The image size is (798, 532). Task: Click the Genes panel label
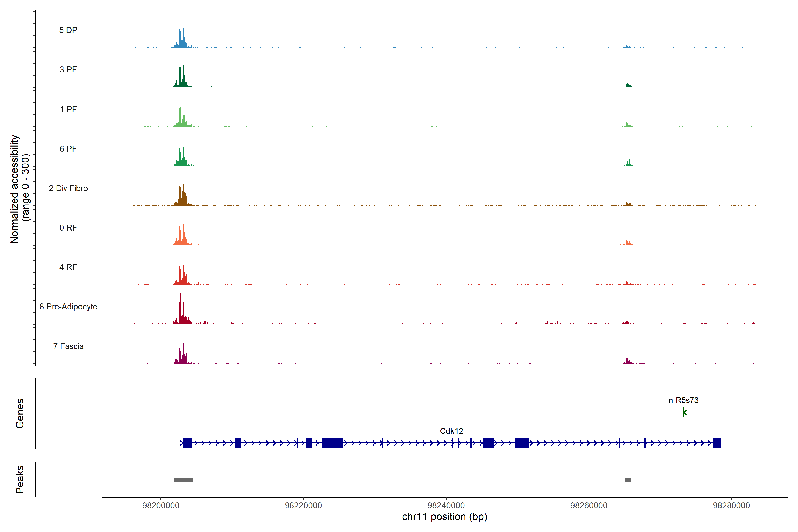20,414
